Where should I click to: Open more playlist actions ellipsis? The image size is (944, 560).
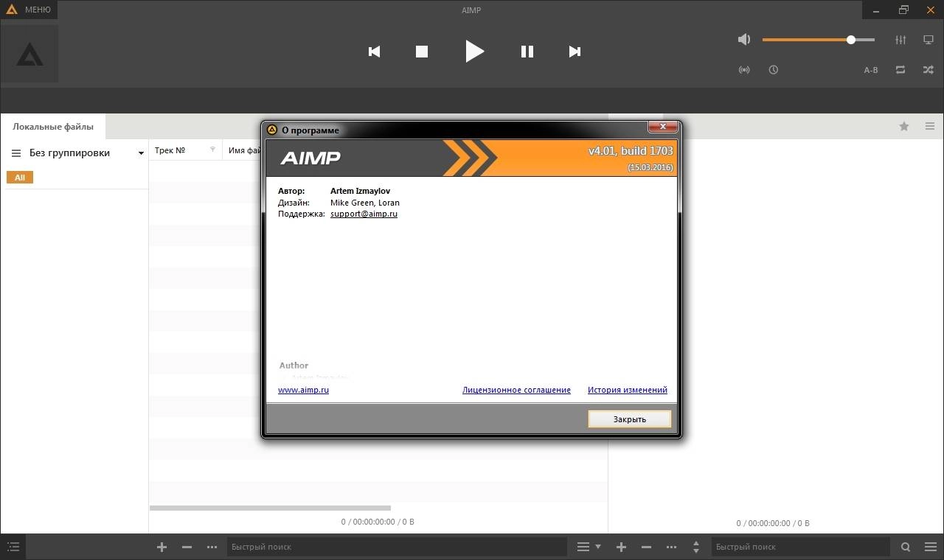(671, 547)
